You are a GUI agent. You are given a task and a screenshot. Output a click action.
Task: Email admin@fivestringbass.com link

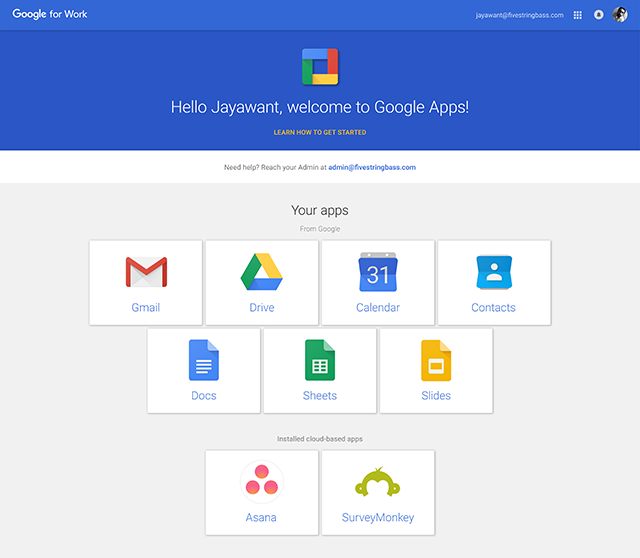pos(372,167)
